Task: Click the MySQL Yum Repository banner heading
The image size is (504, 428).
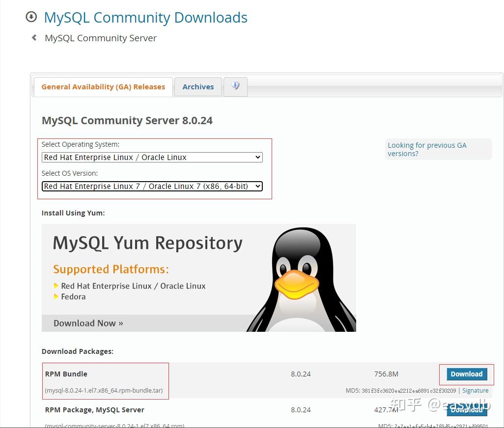Action: [x=147, y=242]
